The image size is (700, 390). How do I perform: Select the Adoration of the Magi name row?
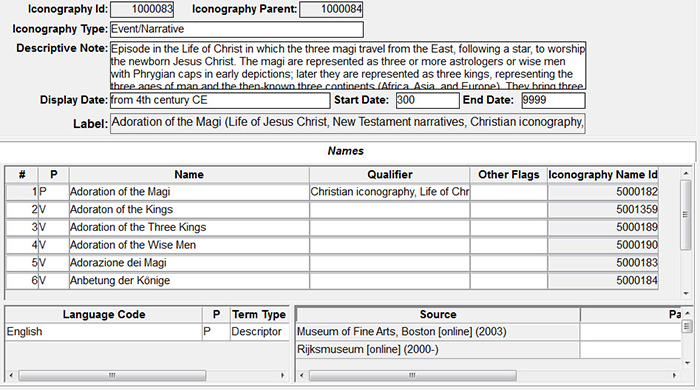[332, 192]
